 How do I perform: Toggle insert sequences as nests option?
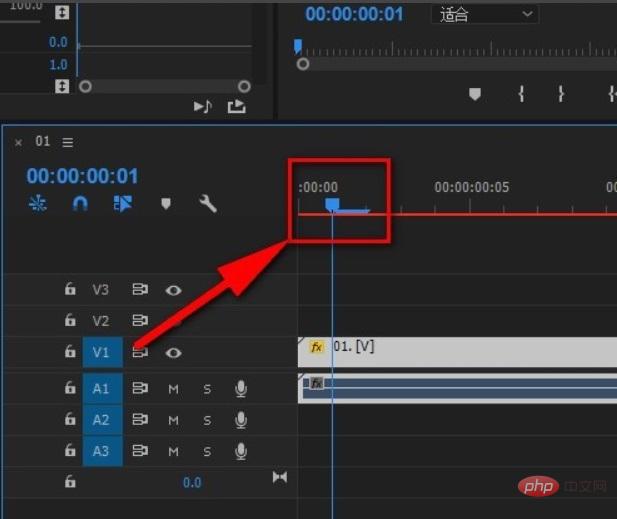pos(38,204)
